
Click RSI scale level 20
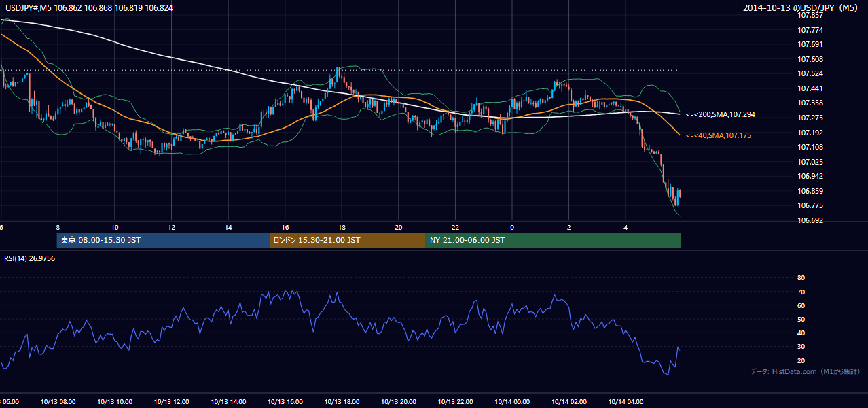coord(801,360)
